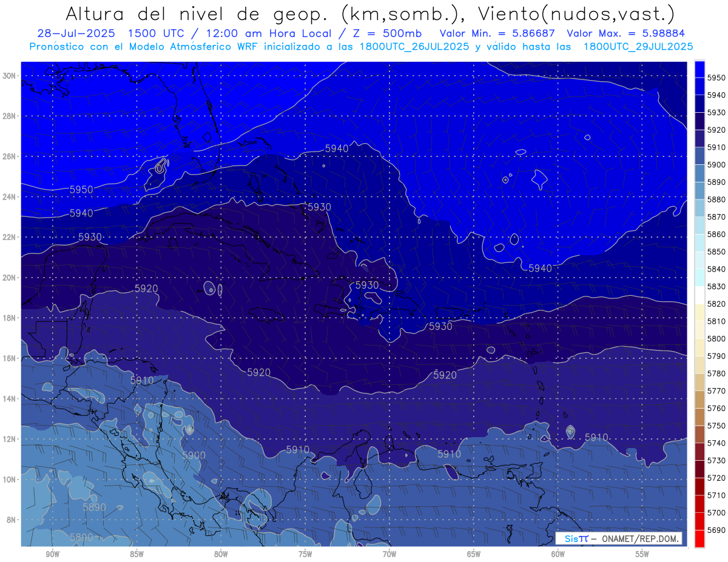Viewport: 728px width, 562px height.
Task: Click the 18N latitude axis label
Action: (10, 318)
